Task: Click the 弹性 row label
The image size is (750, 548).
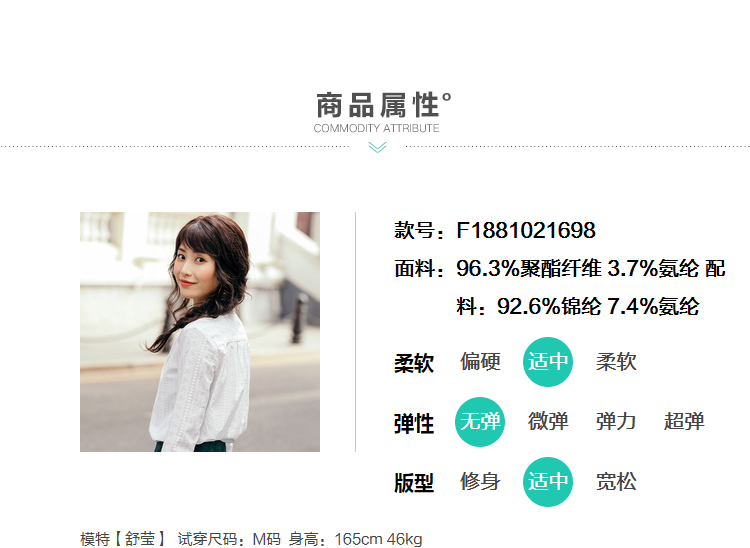Action: 414,424
